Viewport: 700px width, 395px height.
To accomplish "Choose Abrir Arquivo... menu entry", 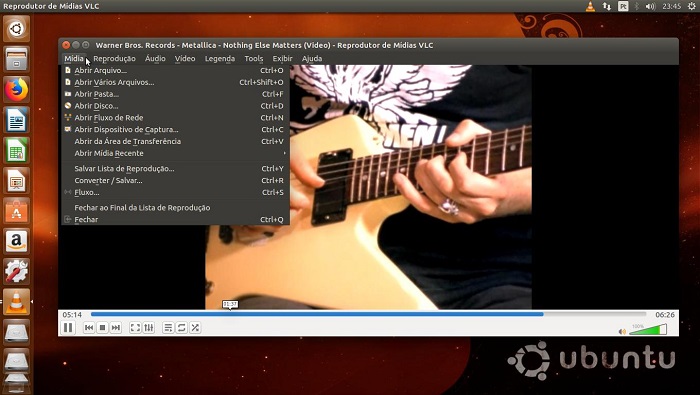I will tap(175, 71).
